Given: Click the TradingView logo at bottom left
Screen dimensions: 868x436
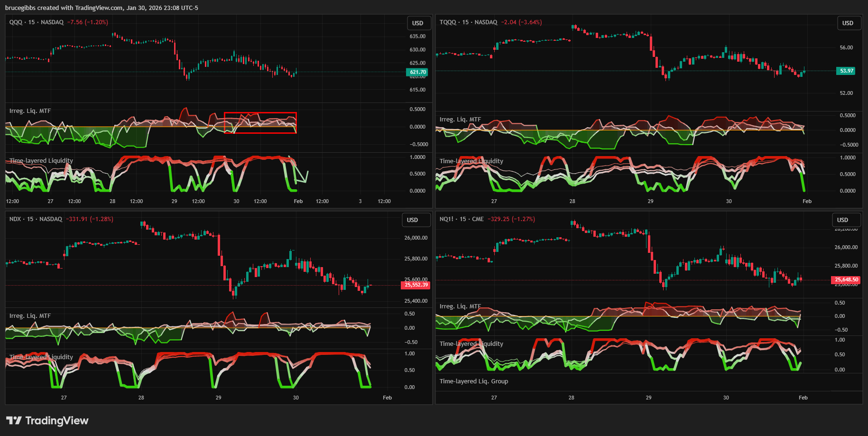Looking at the screenshot, I should click(47, 420).
